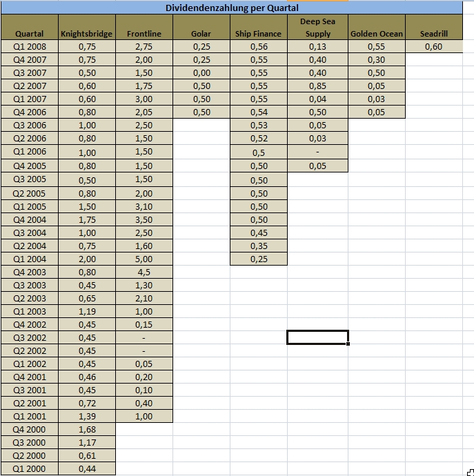Select Frontline value 1,60 in Q2 2004
474x476 pixels.
click(144, 246)
